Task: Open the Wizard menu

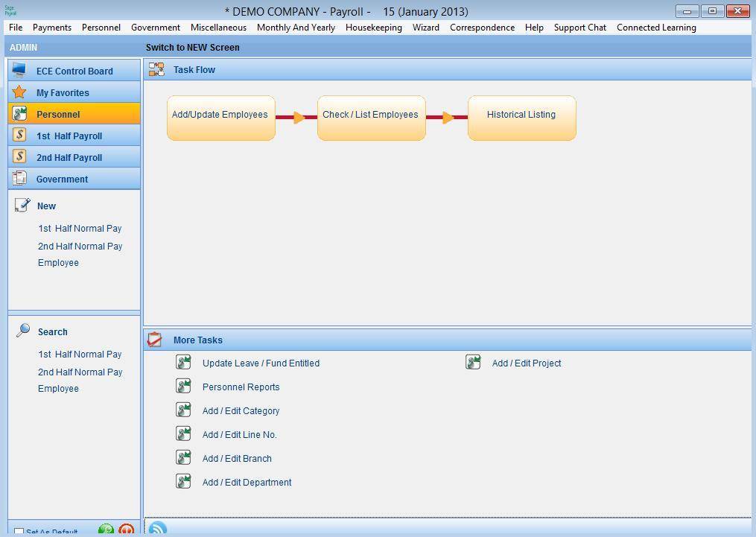Action: (425, 28)
